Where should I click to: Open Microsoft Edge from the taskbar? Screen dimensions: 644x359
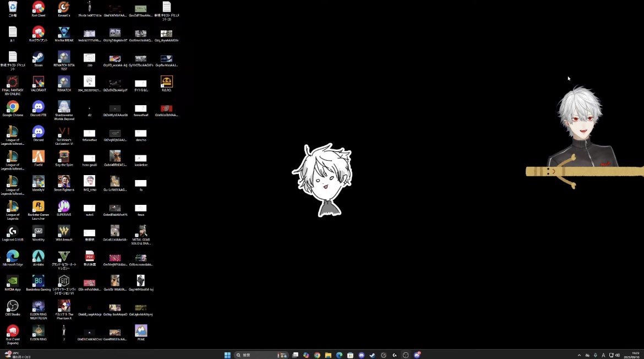[x=339, y=355]
